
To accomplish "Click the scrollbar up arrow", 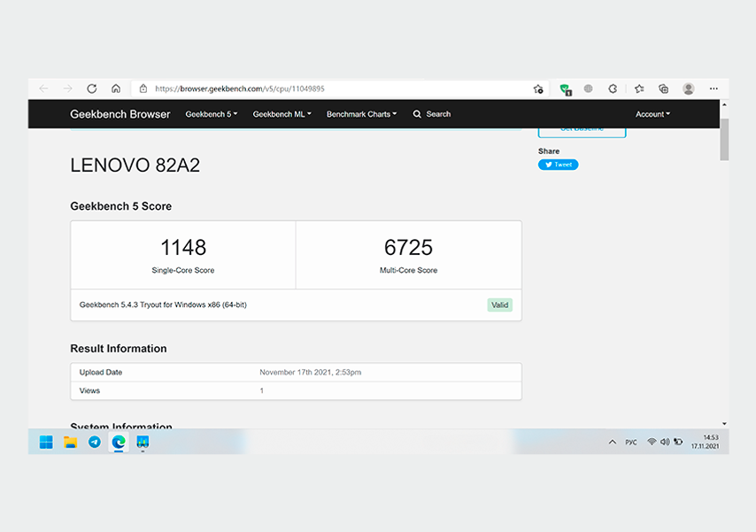I will 724,104.
